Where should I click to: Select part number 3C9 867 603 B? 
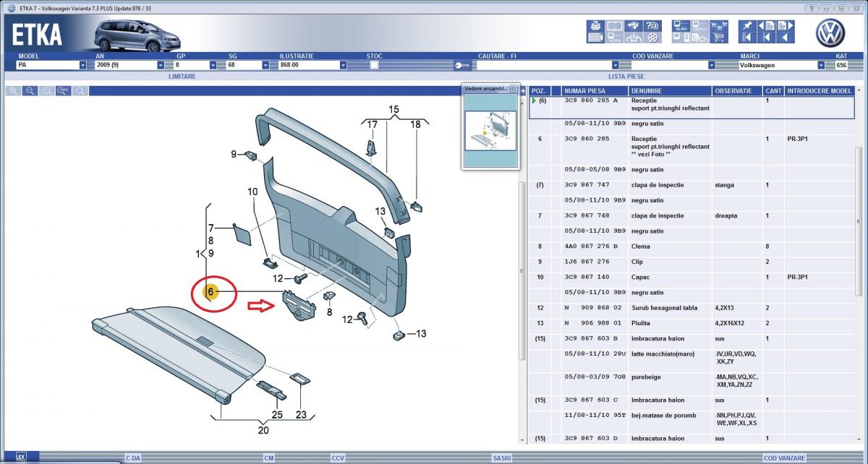(592, 338)
